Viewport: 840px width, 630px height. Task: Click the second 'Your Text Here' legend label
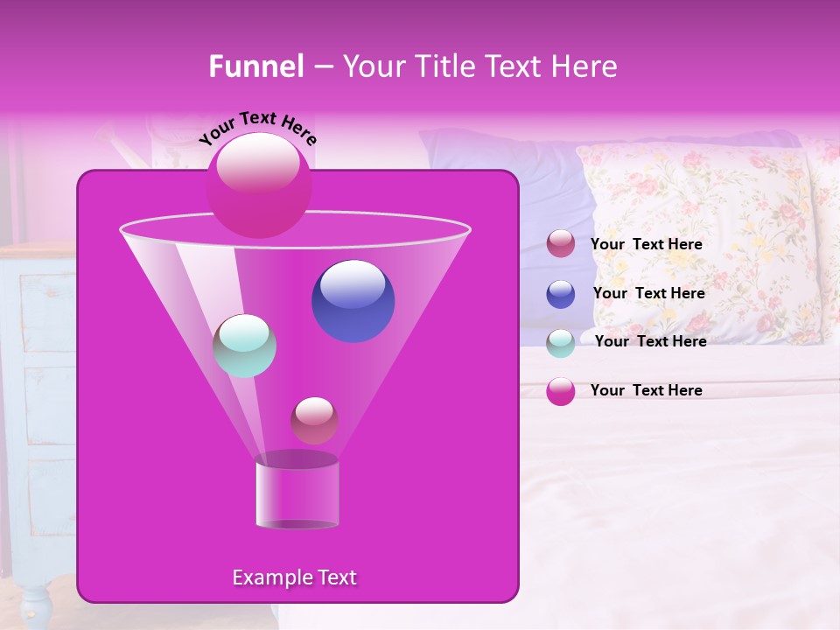click(x=649, y=293)
